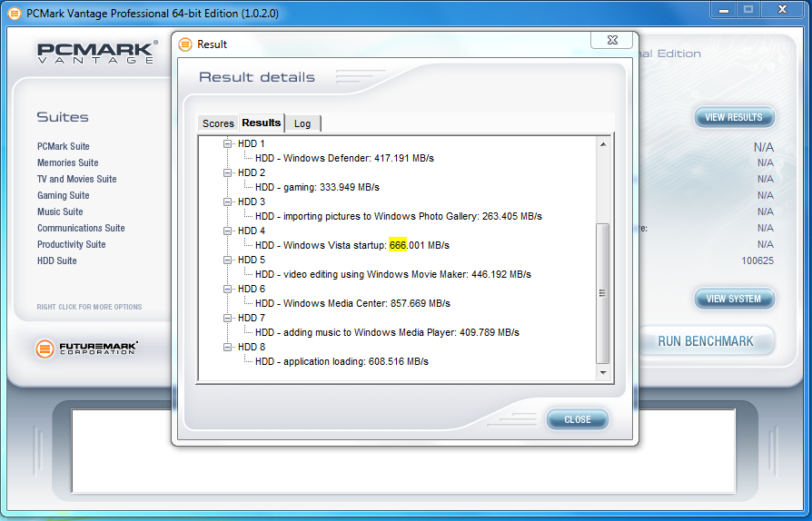This screenshot has width=812, height=521.
Task: Select Productivity Suite
Action: (x=72, y=244)
